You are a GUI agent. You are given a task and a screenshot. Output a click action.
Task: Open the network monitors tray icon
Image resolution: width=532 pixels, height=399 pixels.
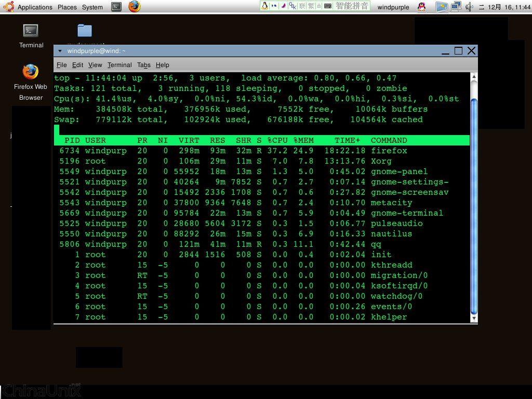point(456,6)
